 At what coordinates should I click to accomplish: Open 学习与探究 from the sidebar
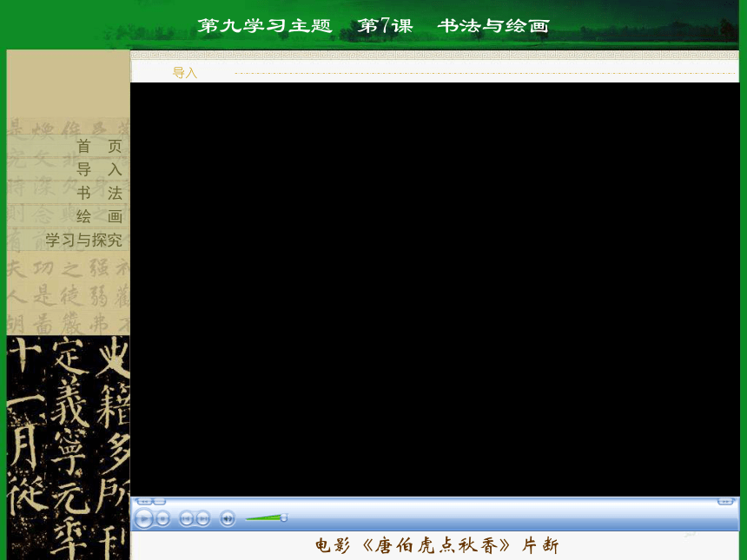point(84,240)
